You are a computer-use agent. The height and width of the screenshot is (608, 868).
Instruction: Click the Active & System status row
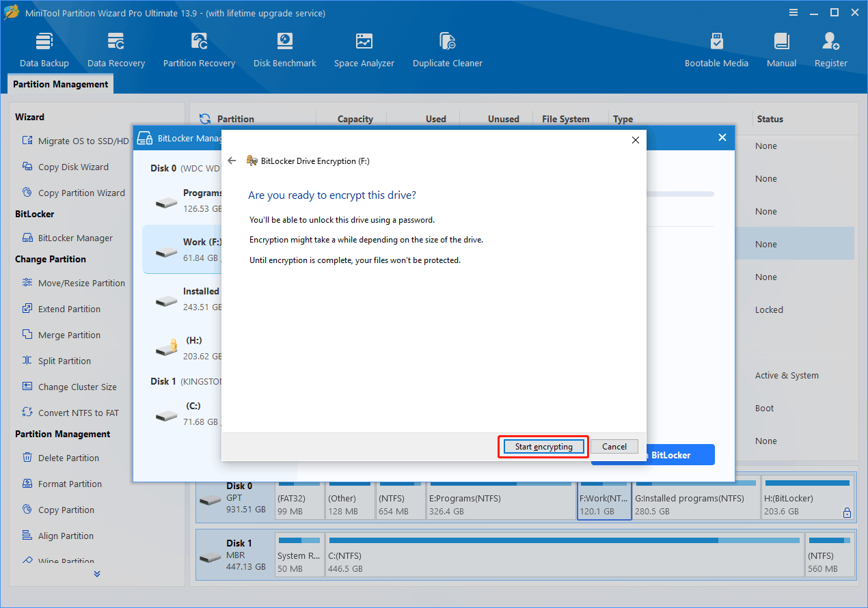pos(787,376)
